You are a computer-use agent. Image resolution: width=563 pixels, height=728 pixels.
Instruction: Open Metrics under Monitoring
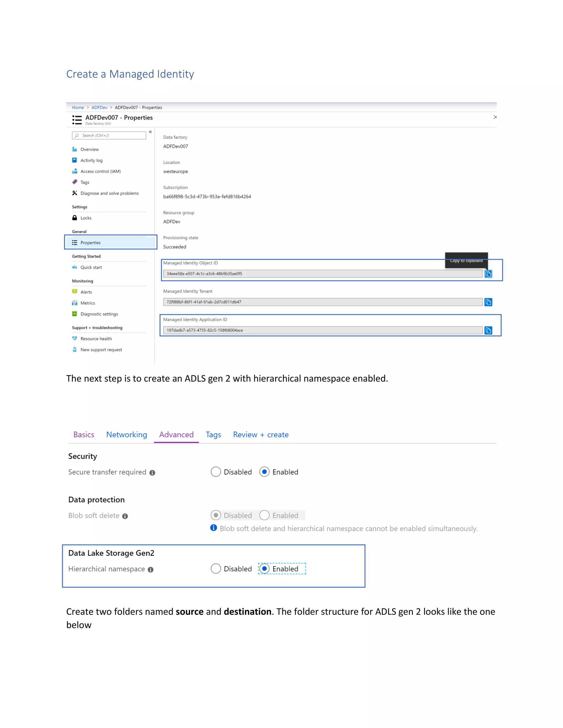coord(84,303)
